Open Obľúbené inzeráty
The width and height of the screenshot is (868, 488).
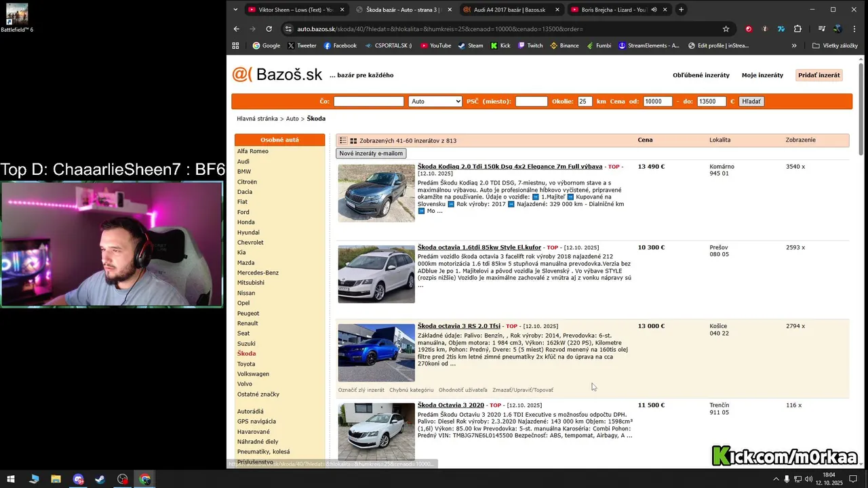click(701, 75)
